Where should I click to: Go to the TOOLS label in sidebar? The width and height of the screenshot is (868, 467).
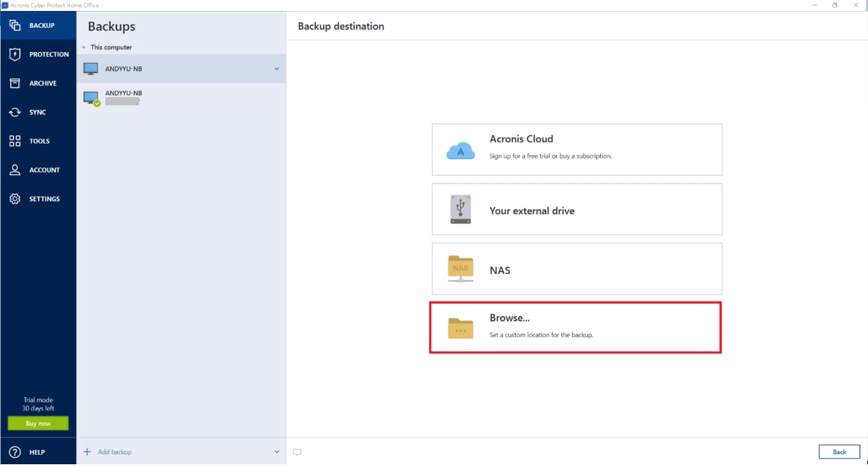click(40, 141)
